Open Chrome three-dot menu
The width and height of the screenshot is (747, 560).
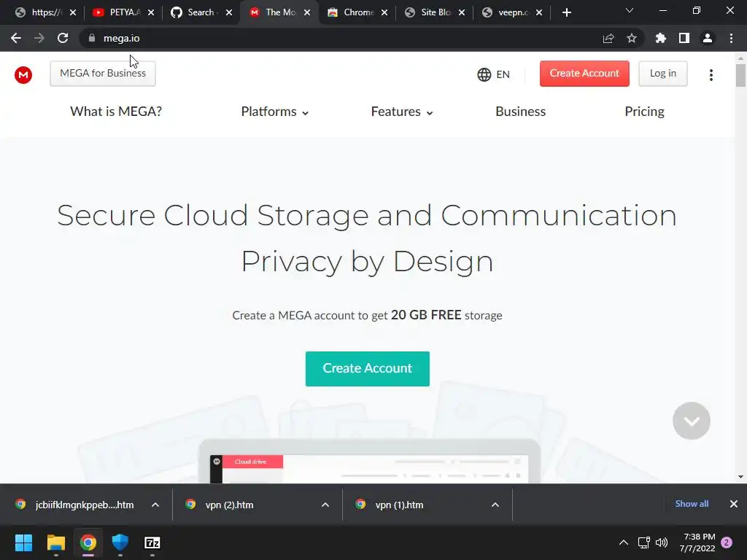(x=731, y=38)
